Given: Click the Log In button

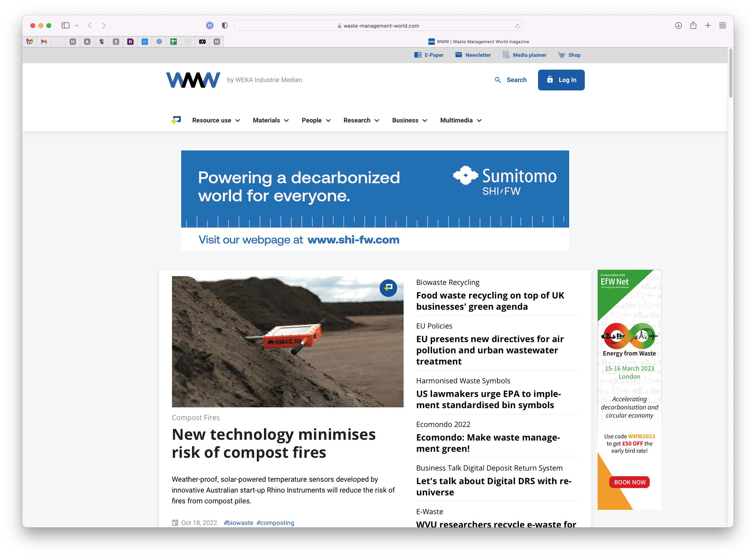Looking at the screenshot, I should [561, 80].
